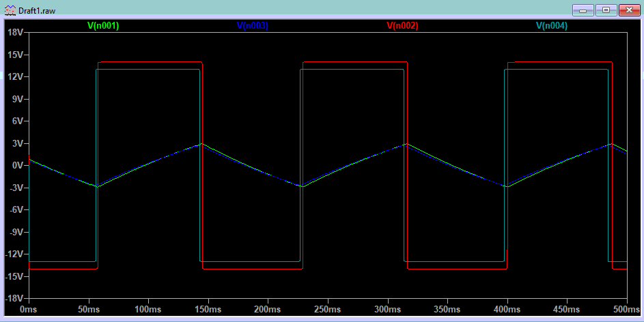
Task: Click the 150ms time axis label
Action: tap(208, 309)
